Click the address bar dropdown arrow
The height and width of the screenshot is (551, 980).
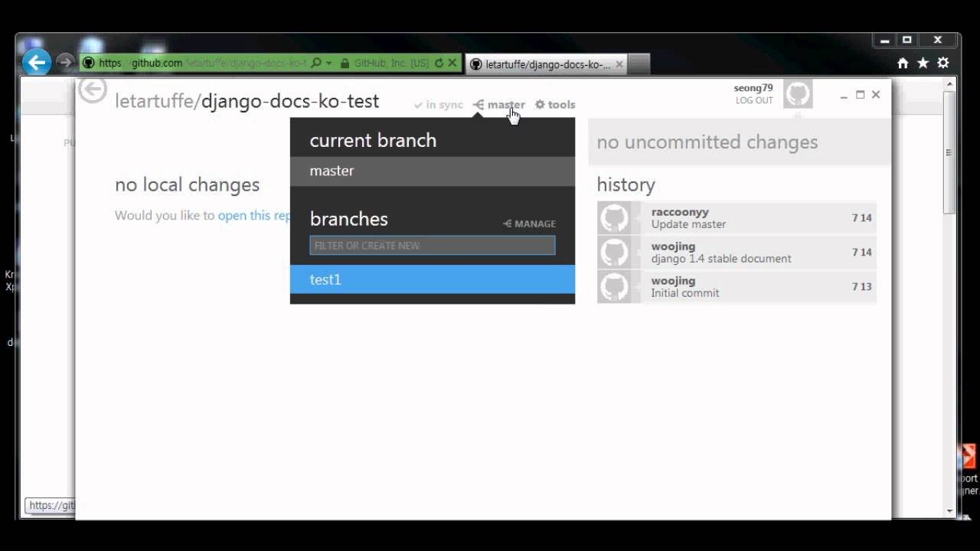coord(329,63)
